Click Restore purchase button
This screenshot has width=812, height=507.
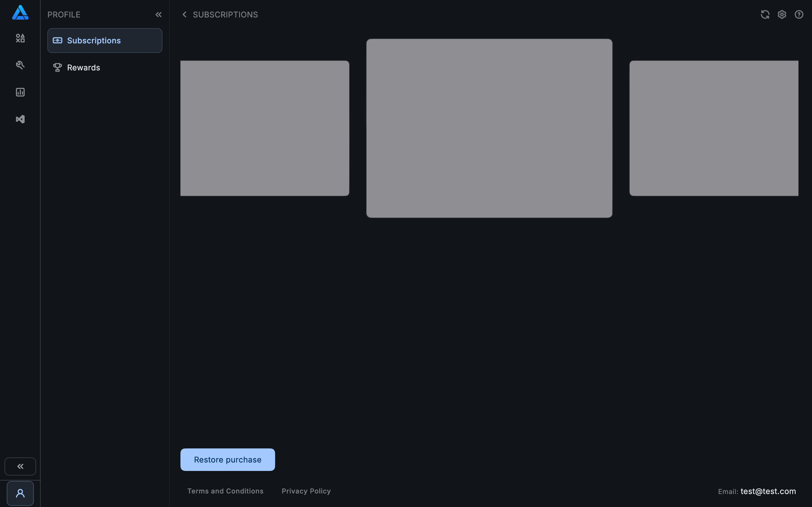[228, 459]
